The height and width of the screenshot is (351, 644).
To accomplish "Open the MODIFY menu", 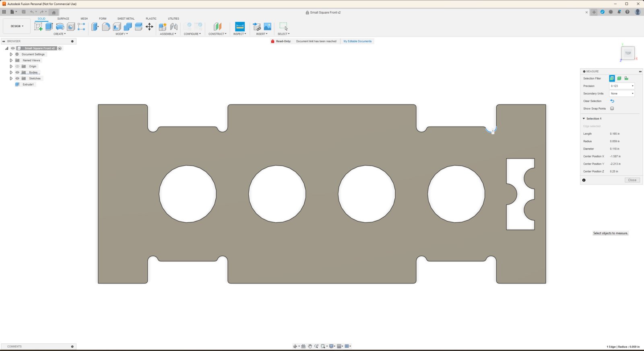I will [x=122, y=34].
